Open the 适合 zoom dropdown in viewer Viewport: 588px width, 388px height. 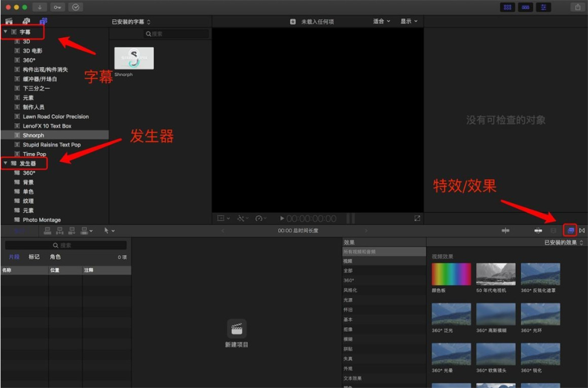click(382, 21)
